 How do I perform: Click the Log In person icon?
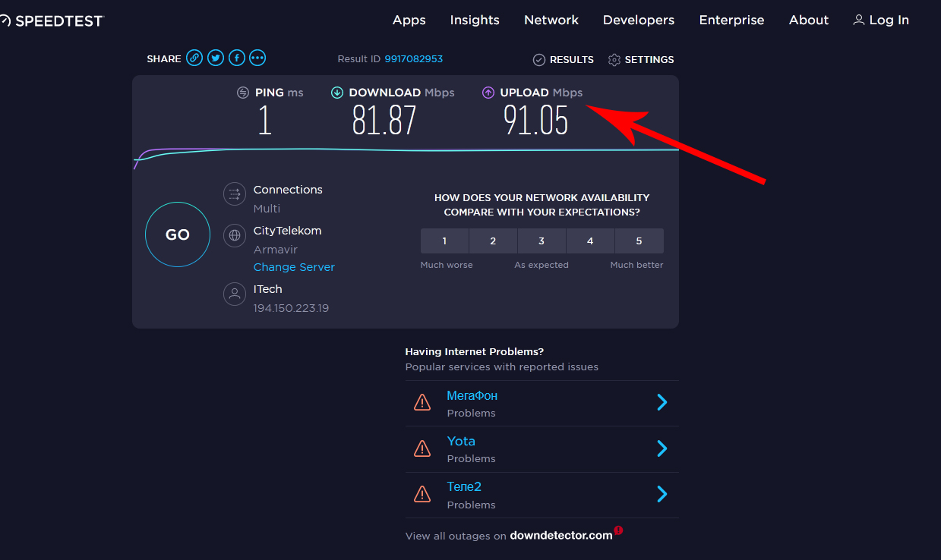[x=859, y=20]
